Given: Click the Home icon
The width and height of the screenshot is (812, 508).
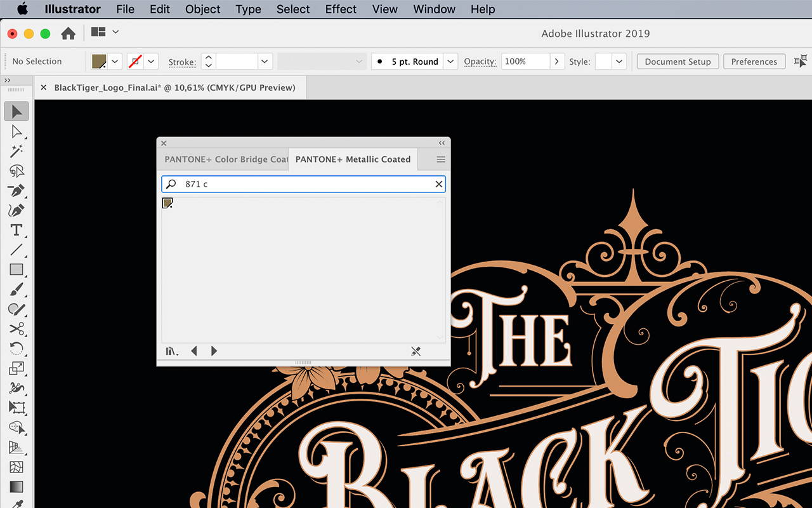Looking at the screenshot, I should coord(68,34).
